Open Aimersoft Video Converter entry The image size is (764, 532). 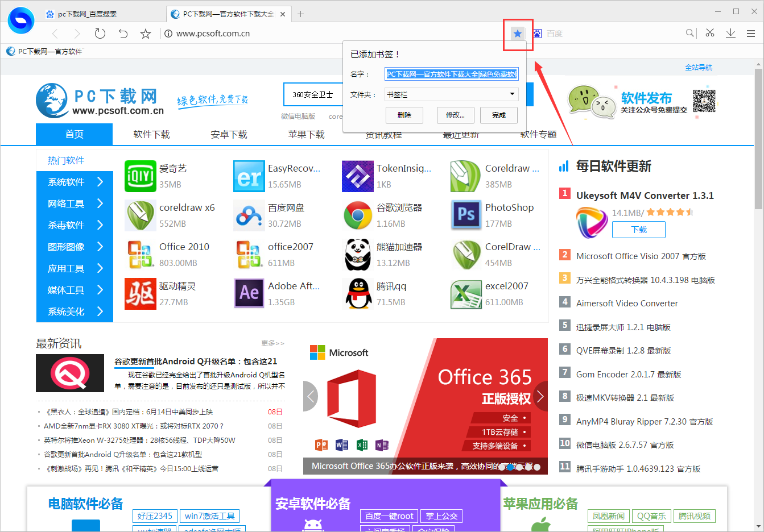click(627, 304)
